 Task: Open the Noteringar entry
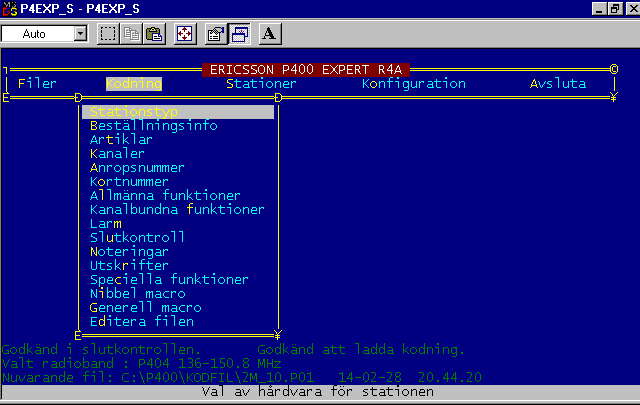(x=129, y=251)
